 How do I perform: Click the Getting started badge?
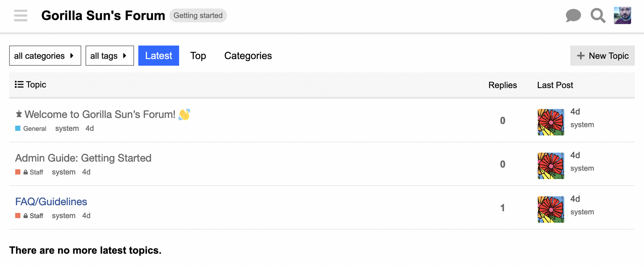(x=198, y=15)
